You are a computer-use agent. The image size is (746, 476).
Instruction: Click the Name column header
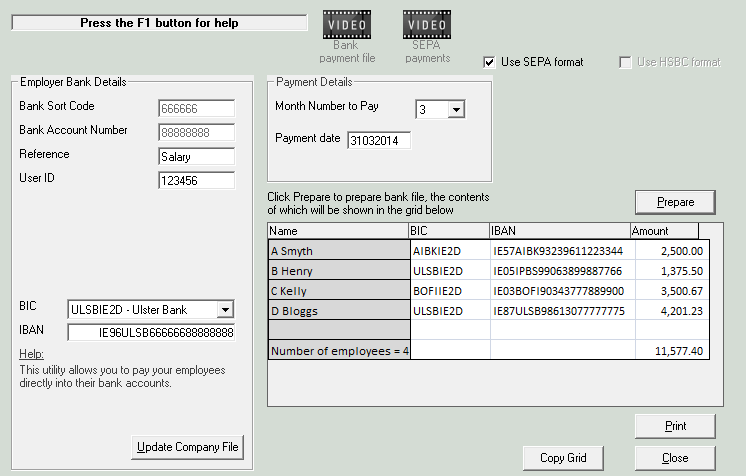point(338,231)
